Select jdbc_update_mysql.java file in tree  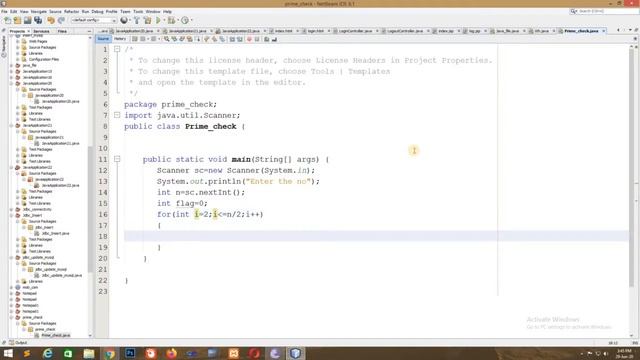pyautogui.click(x=62, y=276)
